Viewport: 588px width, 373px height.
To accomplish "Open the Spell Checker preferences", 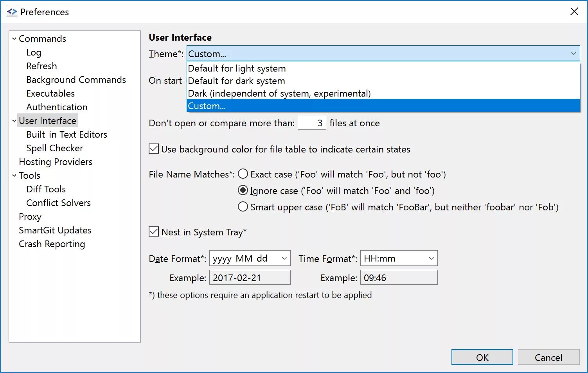I will (54, 148).
